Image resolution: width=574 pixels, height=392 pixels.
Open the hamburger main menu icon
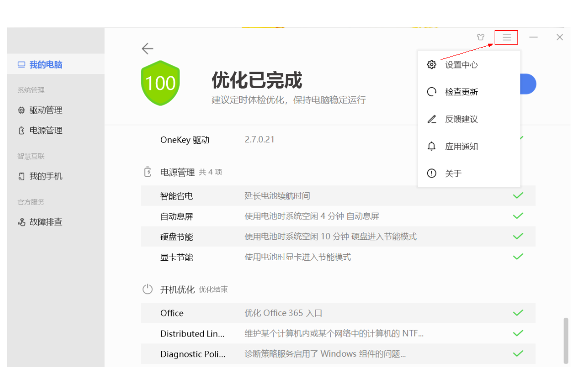pyautogui.click(x=506, y=37)
